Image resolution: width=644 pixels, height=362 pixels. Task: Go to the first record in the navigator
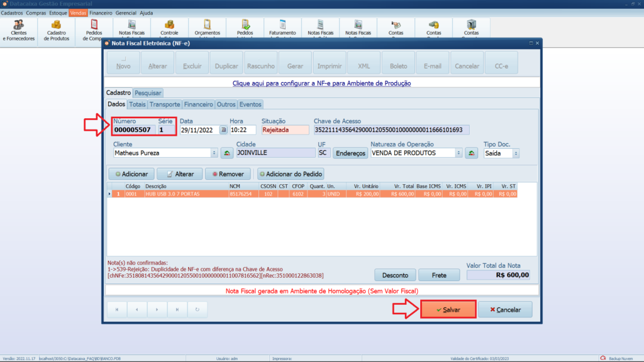click(117, 309)
